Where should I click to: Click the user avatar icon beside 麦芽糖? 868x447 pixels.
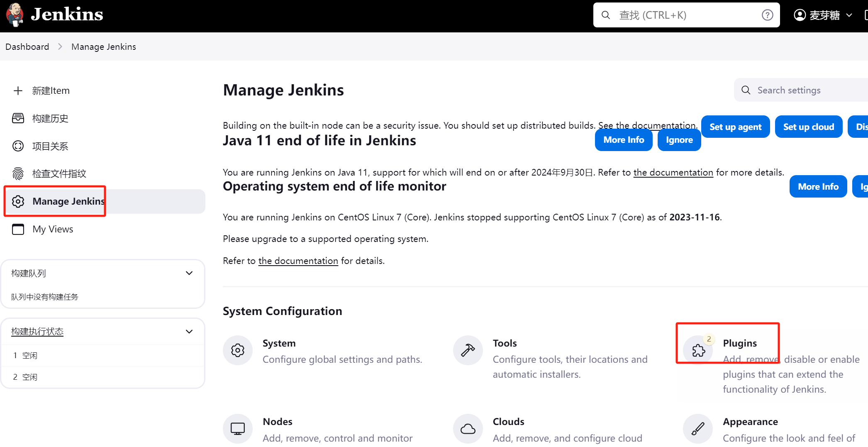800,15
